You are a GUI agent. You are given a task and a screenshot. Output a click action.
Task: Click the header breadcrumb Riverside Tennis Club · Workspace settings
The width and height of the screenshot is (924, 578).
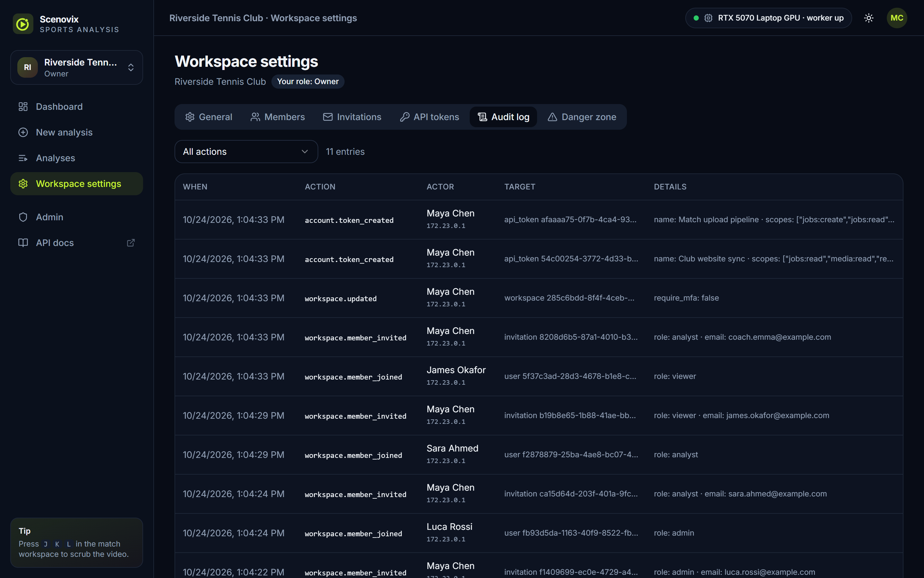263,18
